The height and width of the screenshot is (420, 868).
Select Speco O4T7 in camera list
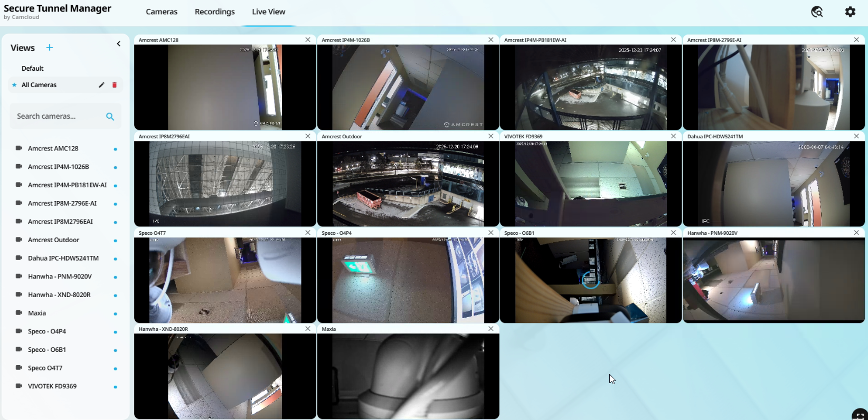pyautogui.click(x=66, y=368)
